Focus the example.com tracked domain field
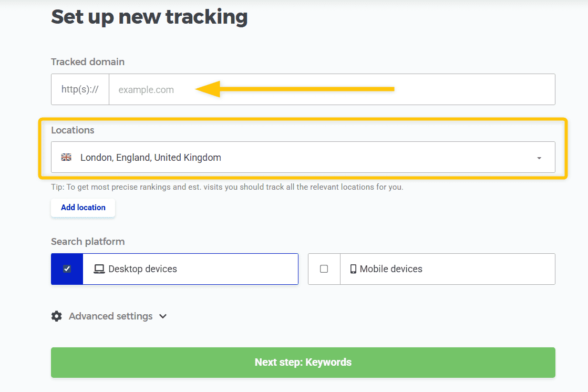The width and height of the screenshot is (588, 392). click(331, 90)
